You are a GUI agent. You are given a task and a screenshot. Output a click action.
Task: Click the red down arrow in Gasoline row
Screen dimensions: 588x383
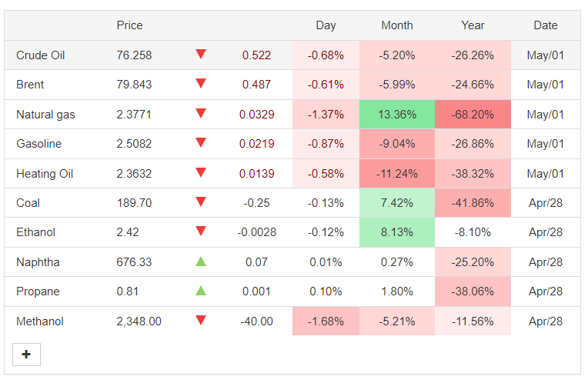point(201,142)
